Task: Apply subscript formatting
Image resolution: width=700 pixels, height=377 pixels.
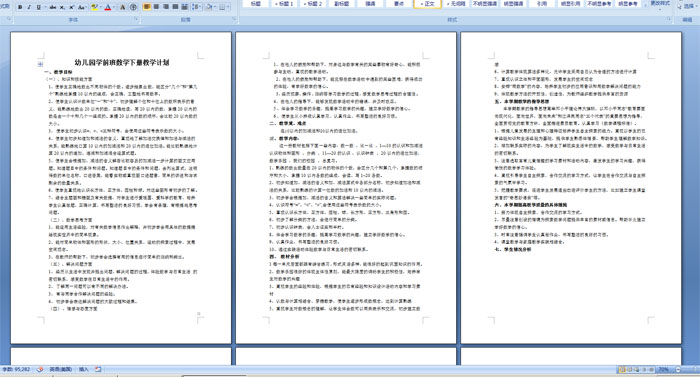Action: [x=62, y=7]
